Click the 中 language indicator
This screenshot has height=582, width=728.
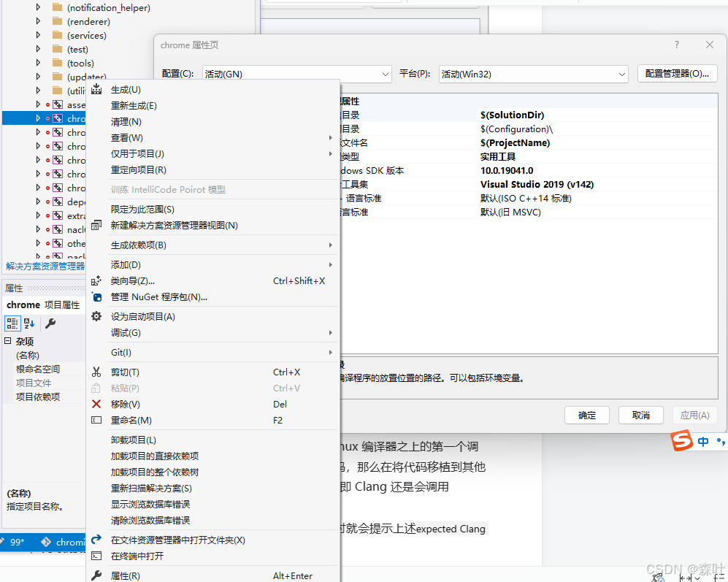point(703,442)
